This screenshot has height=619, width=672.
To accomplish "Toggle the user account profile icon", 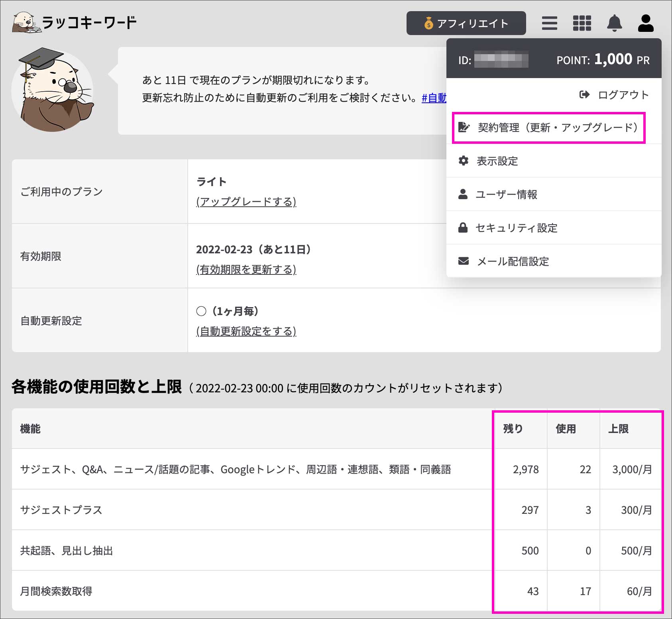I will [x=646, y=23].
